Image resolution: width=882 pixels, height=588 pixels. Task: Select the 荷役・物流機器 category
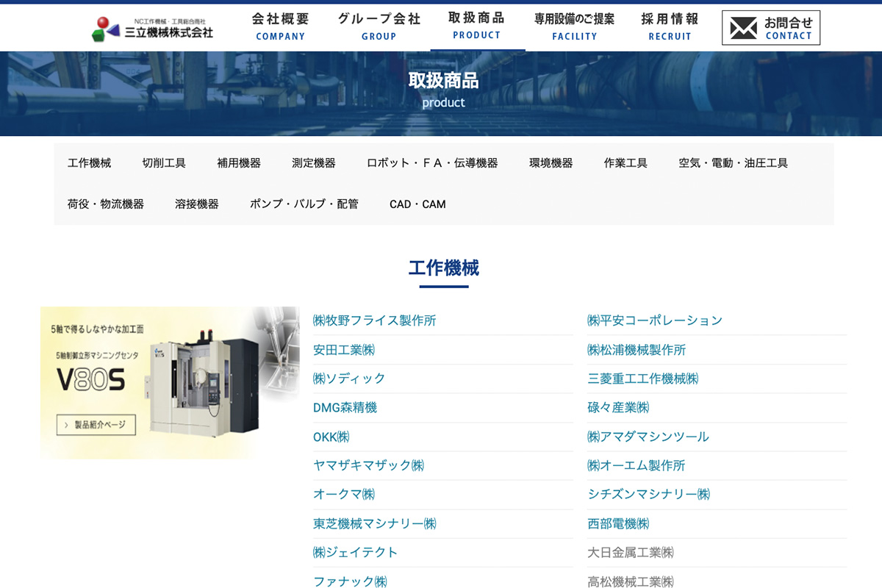pyautogui.click(x=106, y=204)
